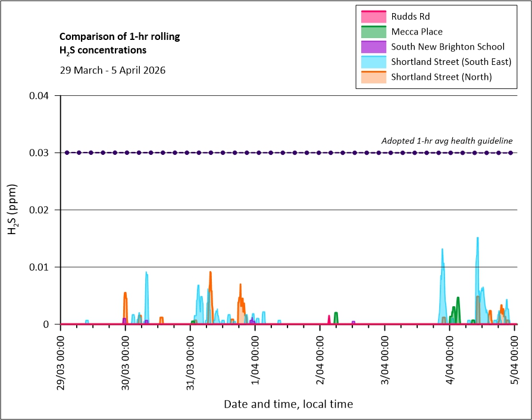Viewport: 532px width, 420px height.
Task: Click the H2S (ppm) y-axis title
Action: tap(12, 210)
